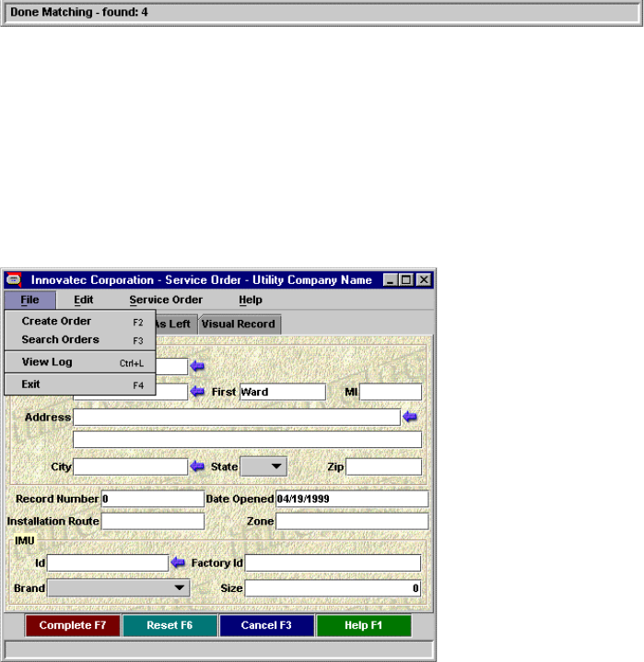This screenshot has height=662, width=644.
Task: Open the Help menu
Action: point(251,300)
